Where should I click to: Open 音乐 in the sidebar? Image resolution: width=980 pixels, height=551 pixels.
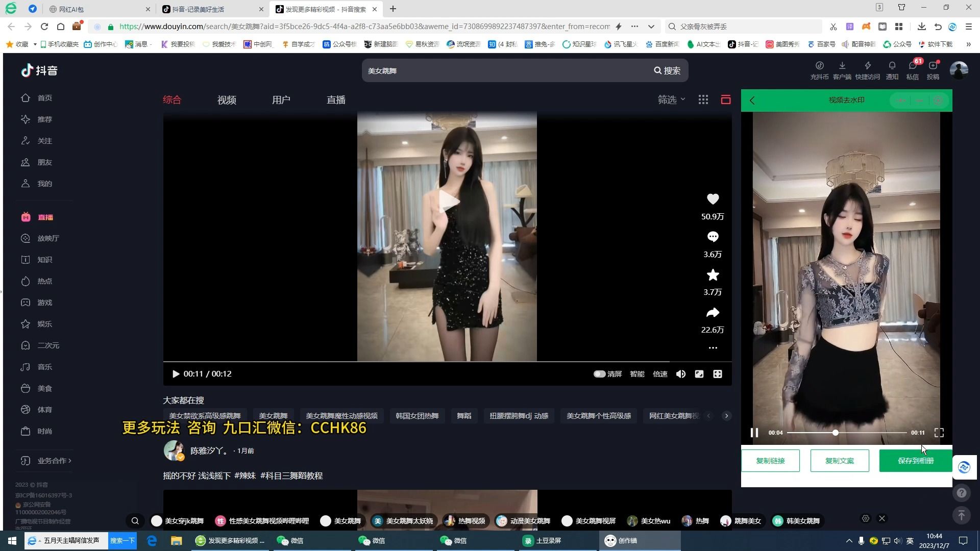pos(36,367)
